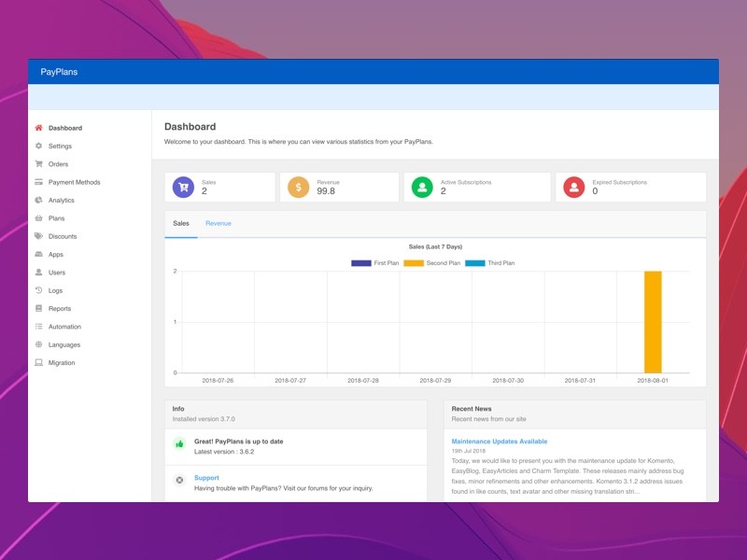The height and width of the screenshot is (560, 747).
Task: Click the Orders shopping cart icon
Action: pos(38,164)
